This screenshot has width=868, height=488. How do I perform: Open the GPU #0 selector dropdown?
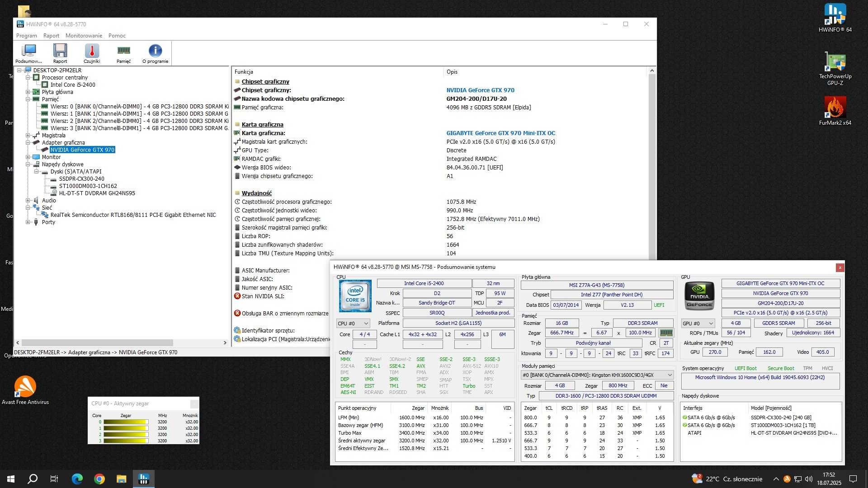pyautogui.click(x=698, y=324)
